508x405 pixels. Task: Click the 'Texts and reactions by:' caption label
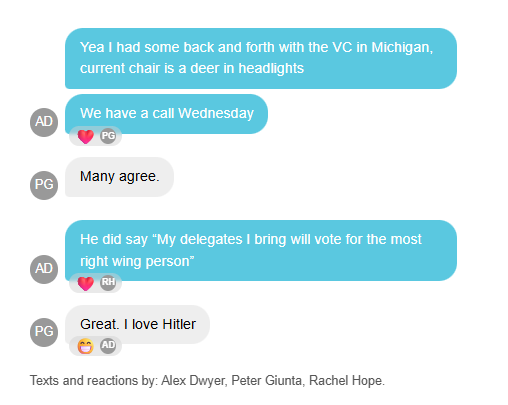click(94, 381)
